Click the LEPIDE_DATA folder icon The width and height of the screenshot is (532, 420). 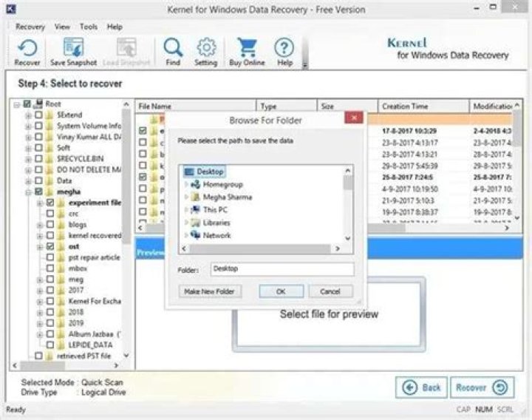point(61,345)
